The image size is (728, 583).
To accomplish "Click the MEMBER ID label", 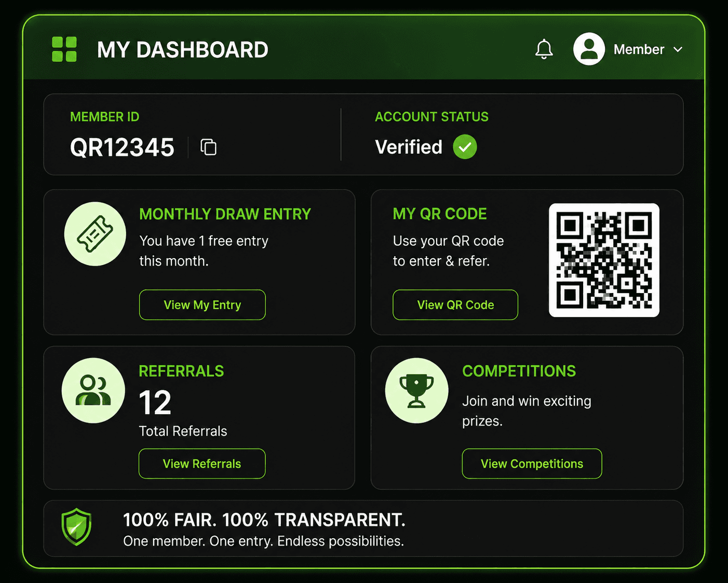I will tap(104, 117).
